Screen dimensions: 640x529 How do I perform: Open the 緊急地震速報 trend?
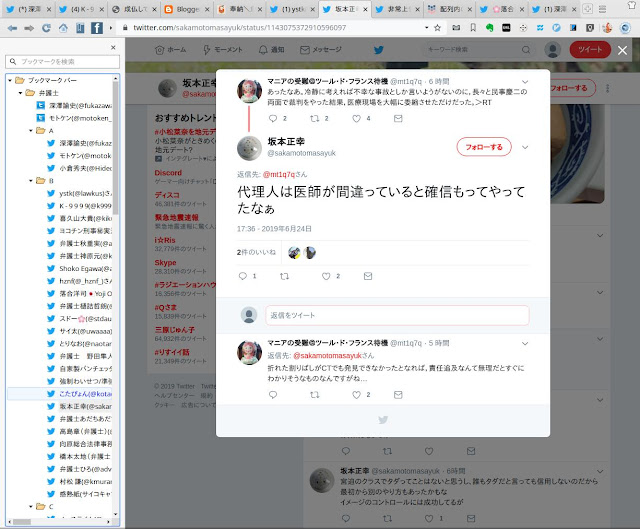pos(176,217)
